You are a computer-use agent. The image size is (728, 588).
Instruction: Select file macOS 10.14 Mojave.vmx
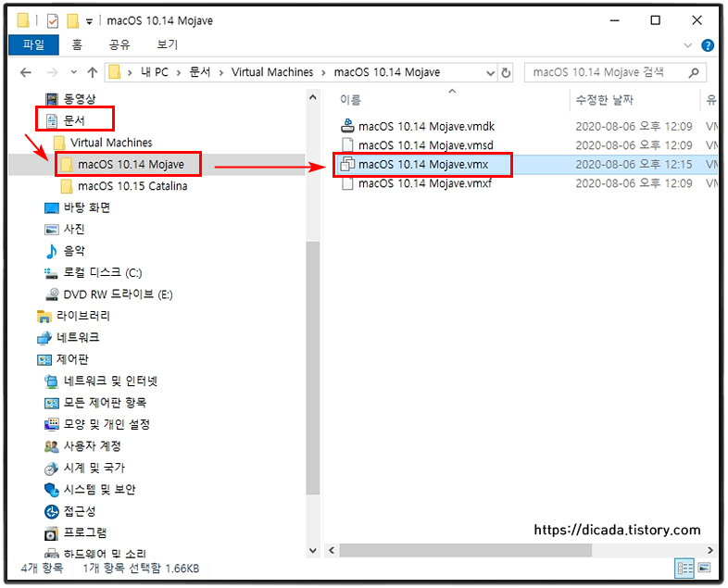point(423,164)
